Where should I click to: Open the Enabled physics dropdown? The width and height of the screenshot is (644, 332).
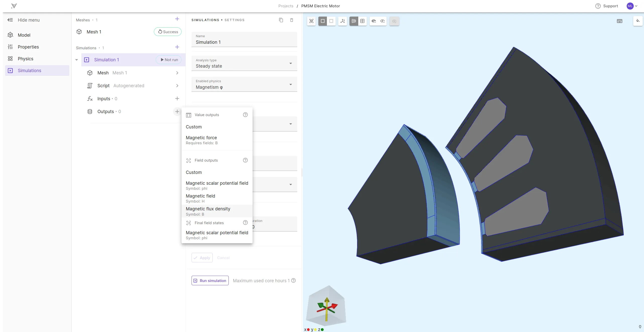[244, 84]
